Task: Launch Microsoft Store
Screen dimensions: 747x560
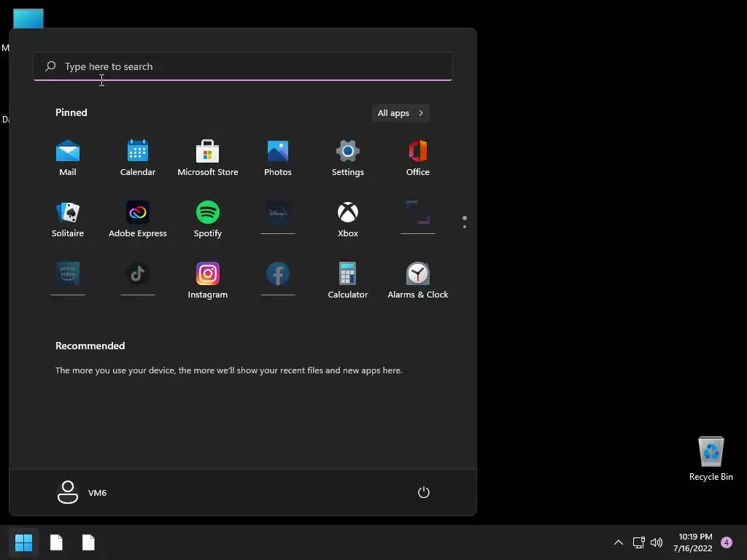Action: tap(208, 158)
